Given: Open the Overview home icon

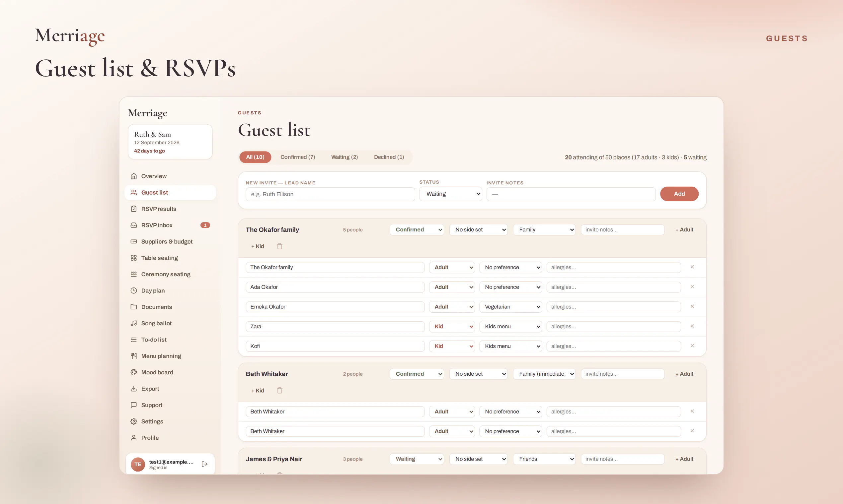Looking at the screenshot, I should 134,176.
